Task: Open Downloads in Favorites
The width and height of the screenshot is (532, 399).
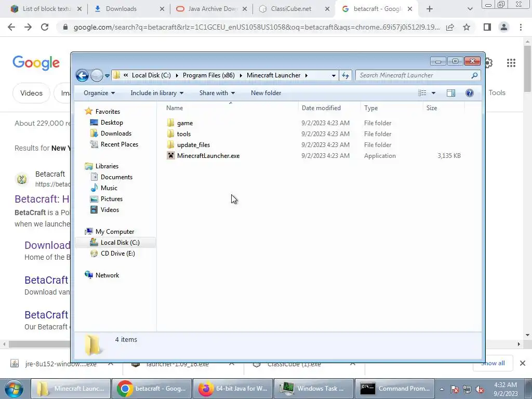Action: tap(116, 134)
